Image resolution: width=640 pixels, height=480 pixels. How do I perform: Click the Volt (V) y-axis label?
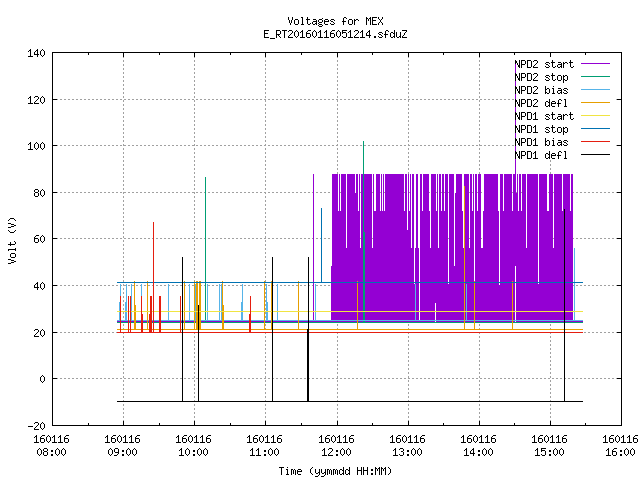click(x=13, y=241)
